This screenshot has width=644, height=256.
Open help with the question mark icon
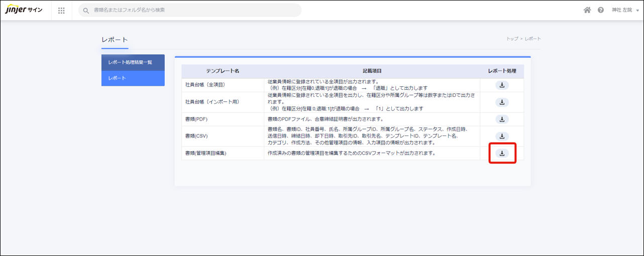coord(600,10)
